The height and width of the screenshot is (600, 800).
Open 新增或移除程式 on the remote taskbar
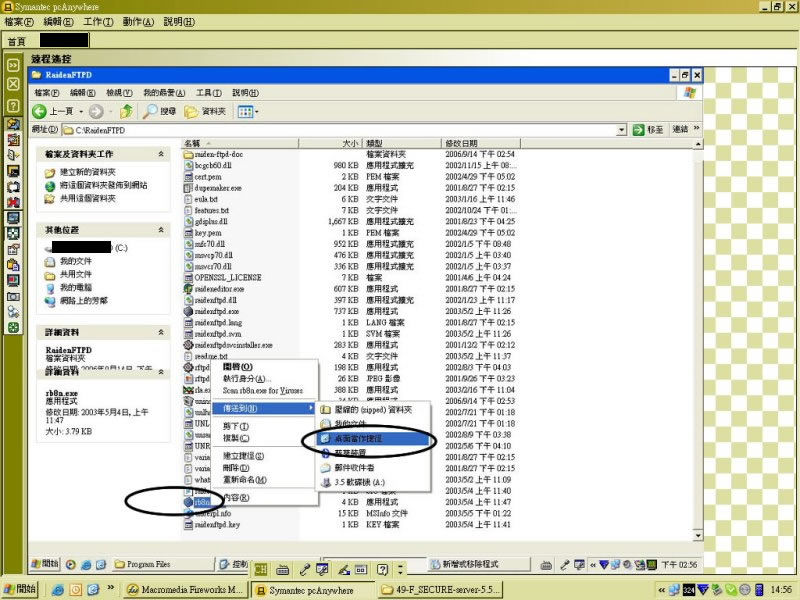[x=477, y=564]
